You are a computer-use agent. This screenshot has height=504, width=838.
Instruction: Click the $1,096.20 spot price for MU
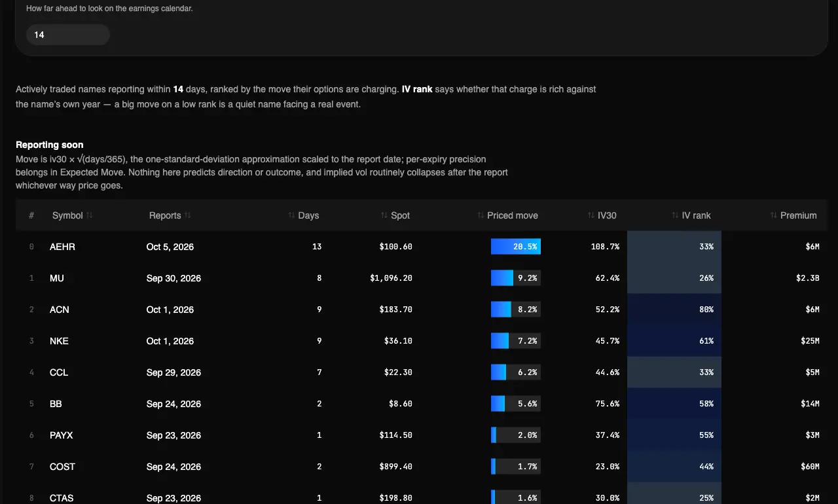coord(391,278)
